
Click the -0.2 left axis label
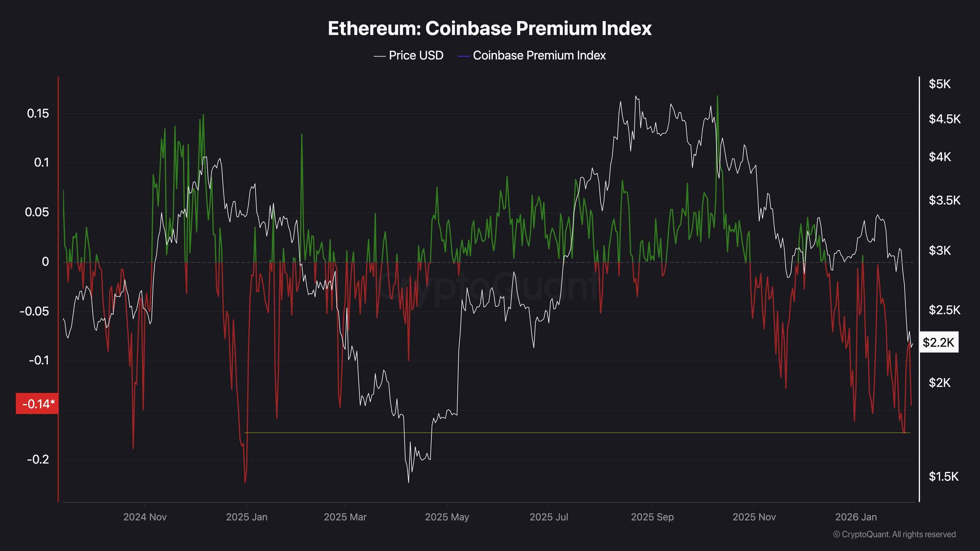click(x=38, y=459)
